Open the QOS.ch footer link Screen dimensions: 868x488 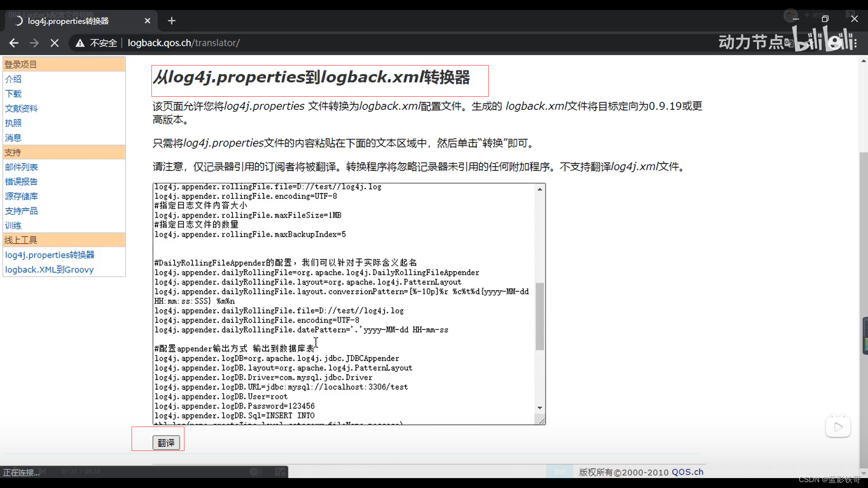[x=687, y=472]
